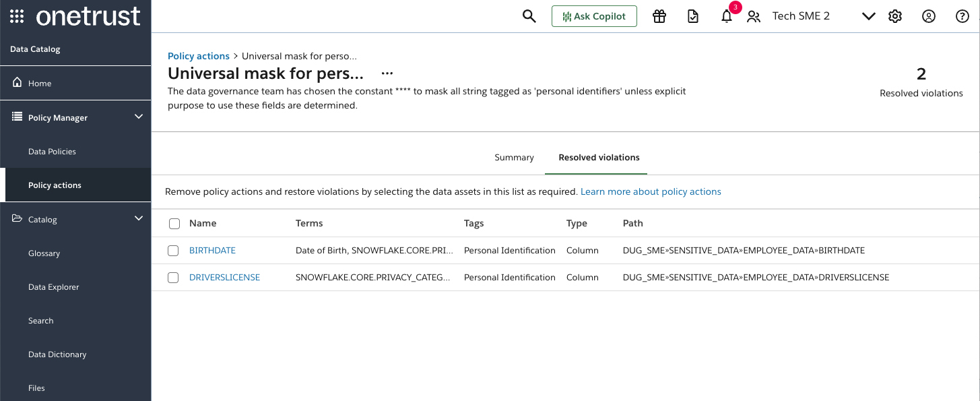
Task: Click the notifications bell icon
Action: tap(727, 16)
